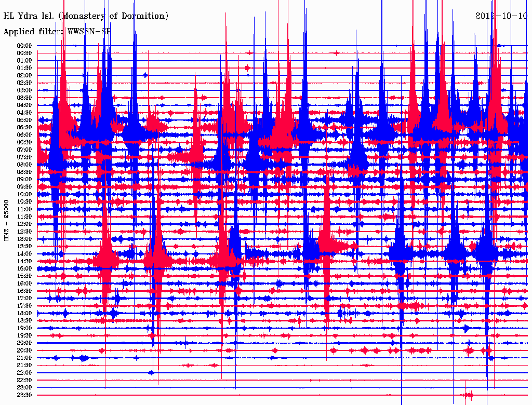This screenshot has height=405, width=532.
Task: Select the 23:30 time row label
Action: (24, 395)
